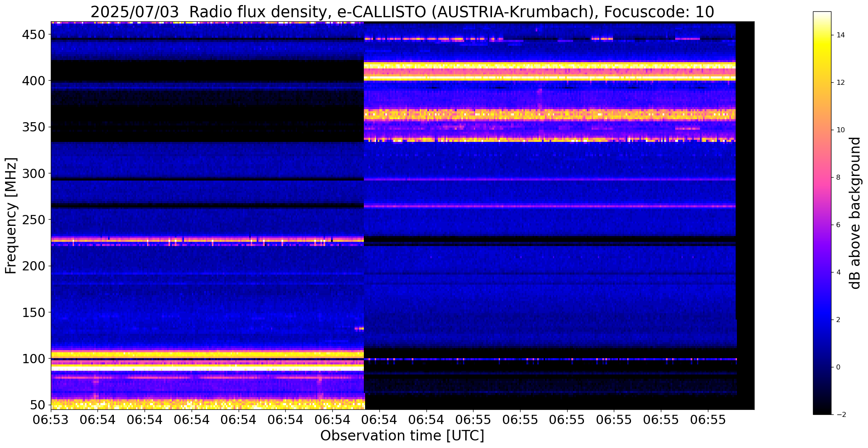868x448 pixels.
Task: Click the 'dB above background' colorbar label
Action: pos(855,213)
